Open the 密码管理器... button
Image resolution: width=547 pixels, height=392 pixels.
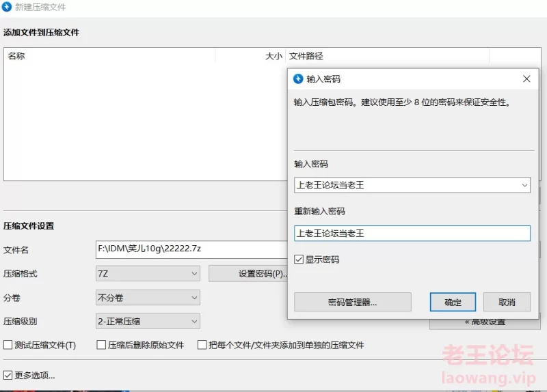coord(353,302)
